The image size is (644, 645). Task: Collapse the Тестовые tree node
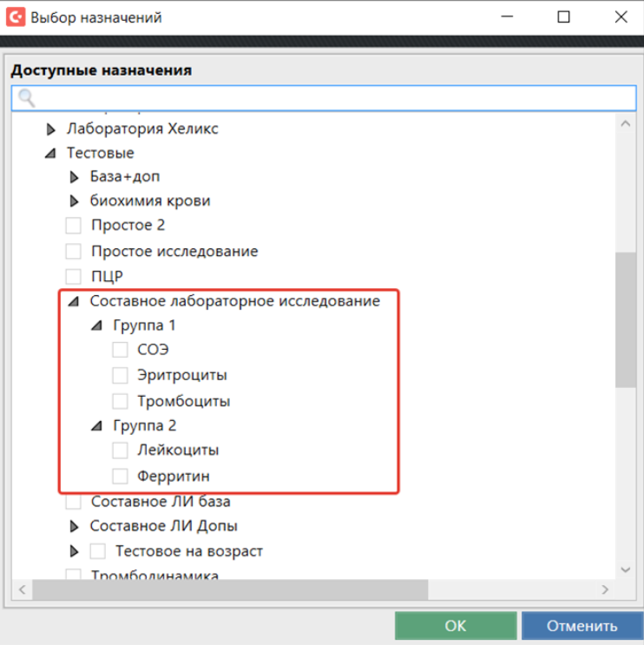[50, 154]
